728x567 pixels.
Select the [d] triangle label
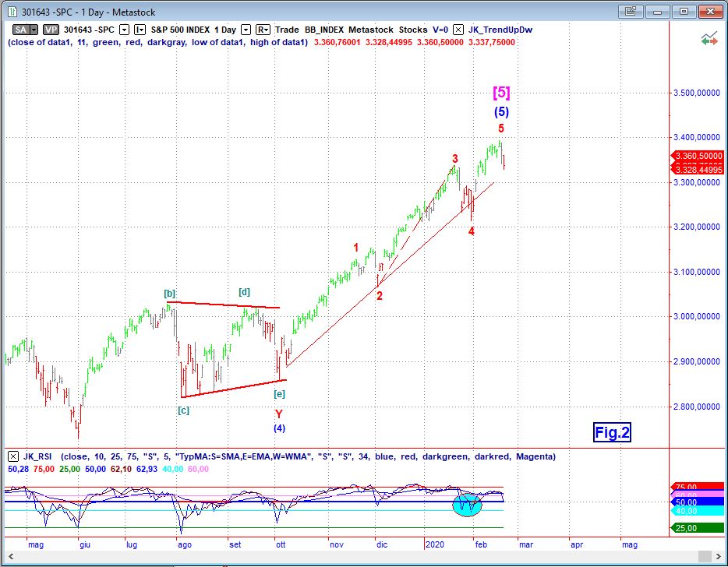[x=244, y=292]
